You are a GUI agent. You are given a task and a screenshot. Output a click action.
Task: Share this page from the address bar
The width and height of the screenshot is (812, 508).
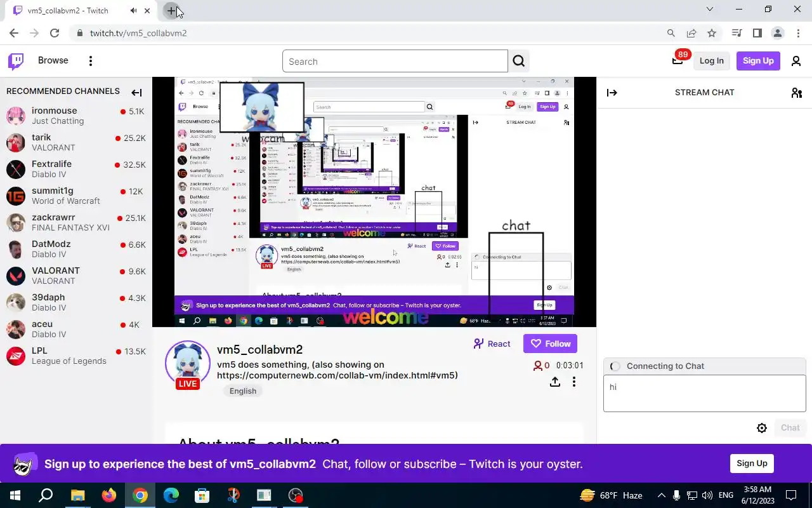691,33
